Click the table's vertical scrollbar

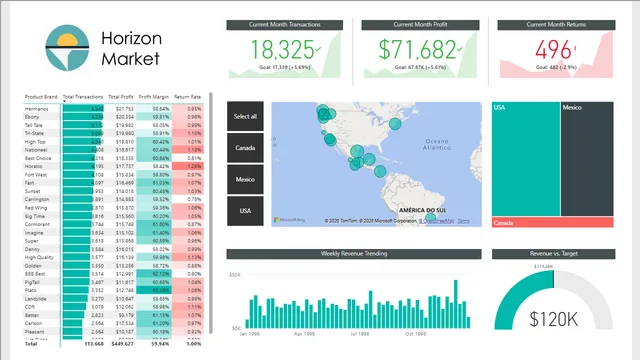click(x=211, y=212)
